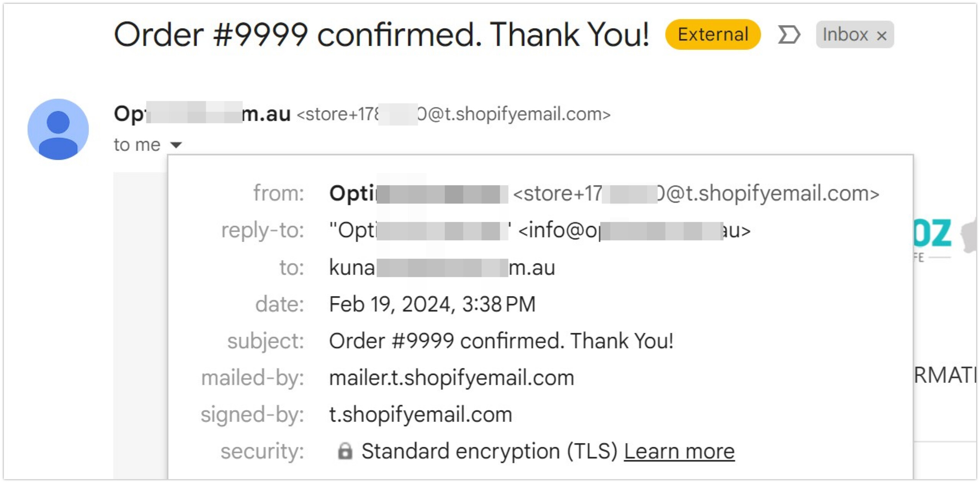The width and height of the screenshot is (980, 483).
Task: Remove the Inbox label with x
Action: coord(882,36)
